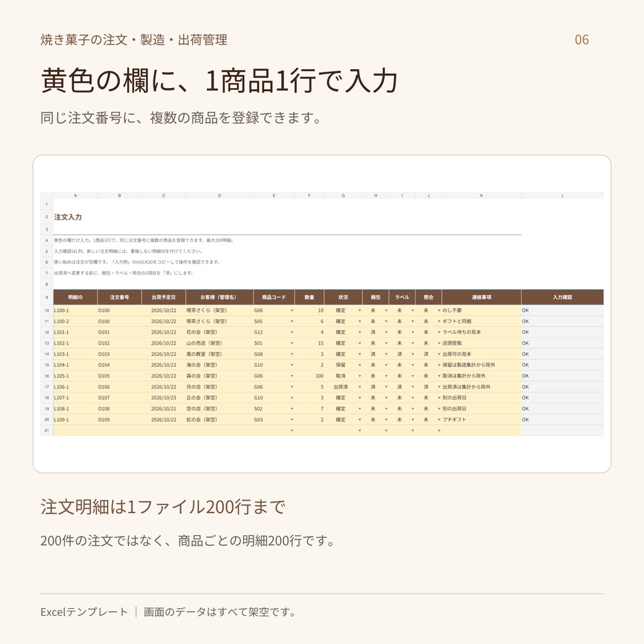Click the OK cell in row L100-1
Image resolution: width=644 pixels, height=644 pixels.
coord(563,311)
